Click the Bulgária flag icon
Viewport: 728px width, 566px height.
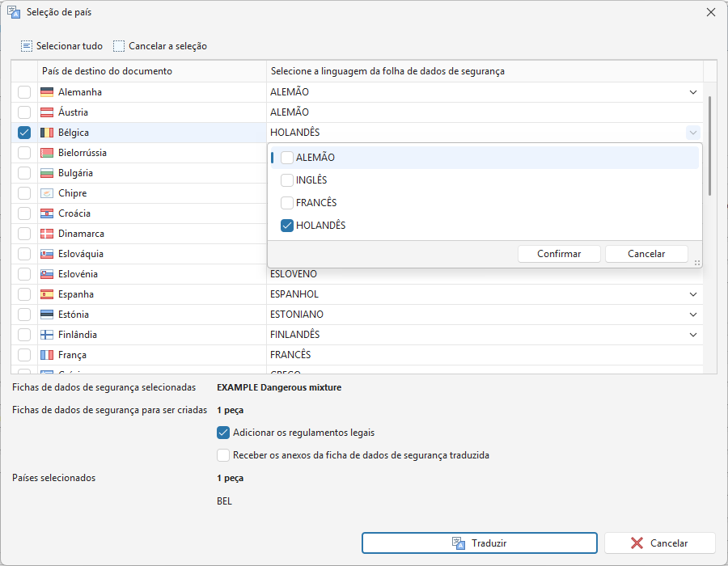tap(47, 173)
